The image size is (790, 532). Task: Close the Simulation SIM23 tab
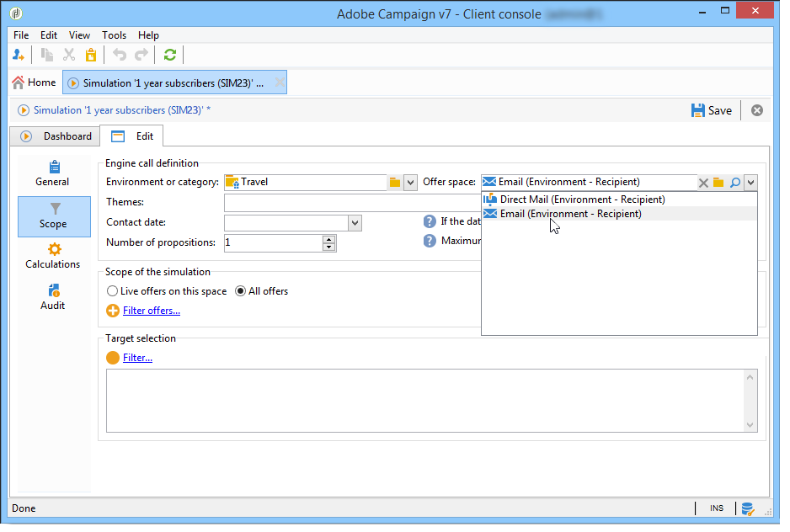point(280,82)
